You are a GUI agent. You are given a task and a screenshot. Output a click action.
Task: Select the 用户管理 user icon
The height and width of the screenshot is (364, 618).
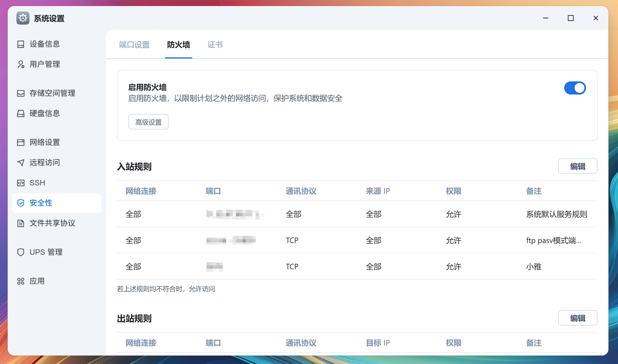(x=21, y=64)
